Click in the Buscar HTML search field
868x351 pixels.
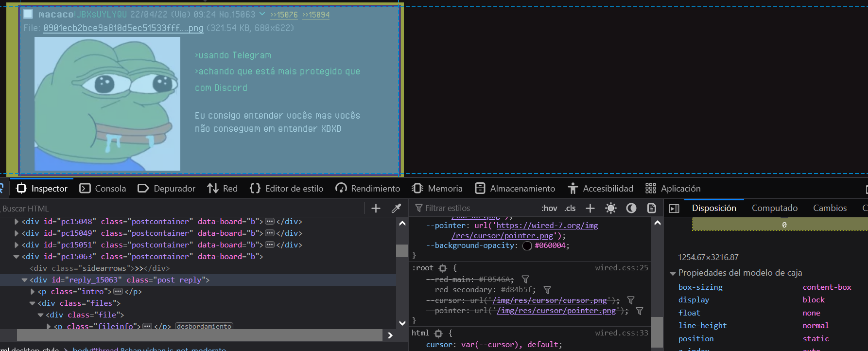pos(182,209)
